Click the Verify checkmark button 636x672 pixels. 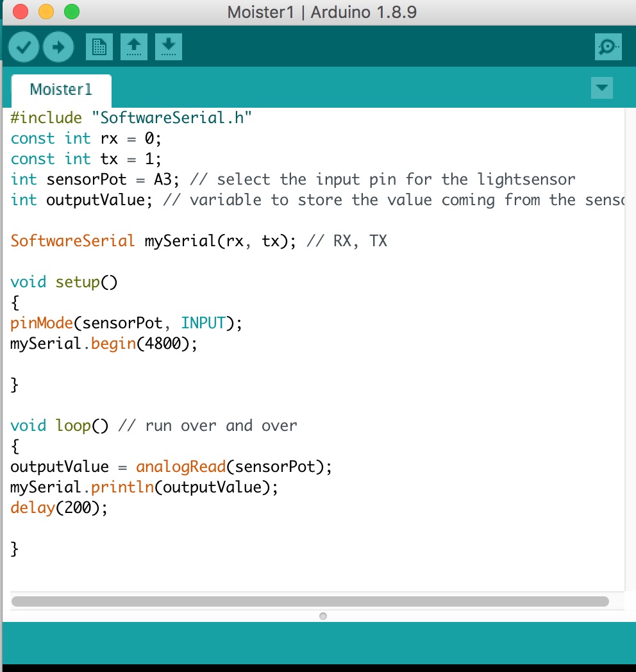tap(24, 47)
